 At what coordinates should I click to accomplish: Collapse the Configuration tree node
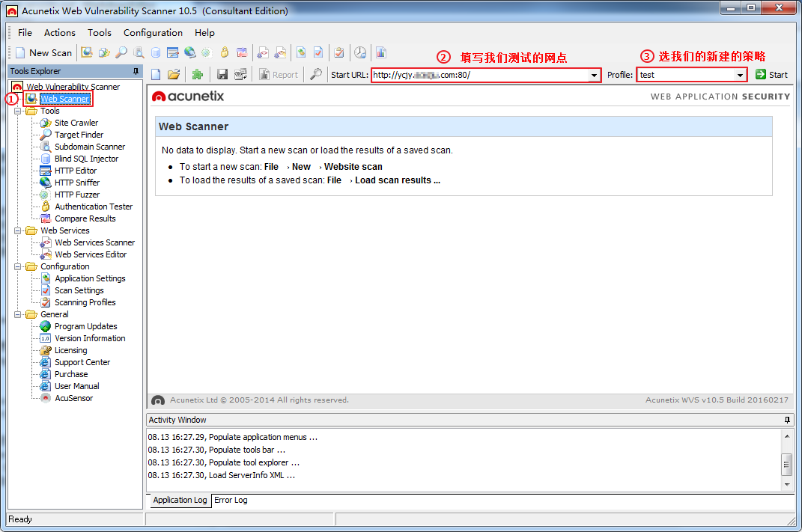tap(19, 266)
